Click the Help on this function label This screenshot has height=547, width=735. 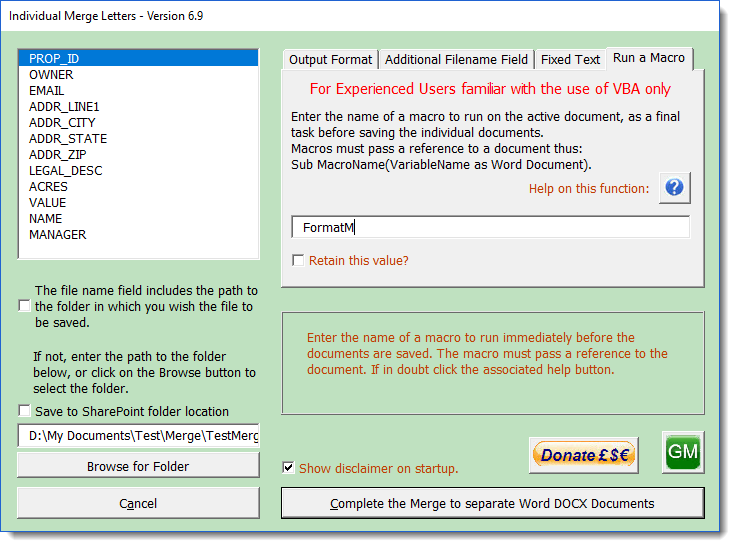[589, 188]
